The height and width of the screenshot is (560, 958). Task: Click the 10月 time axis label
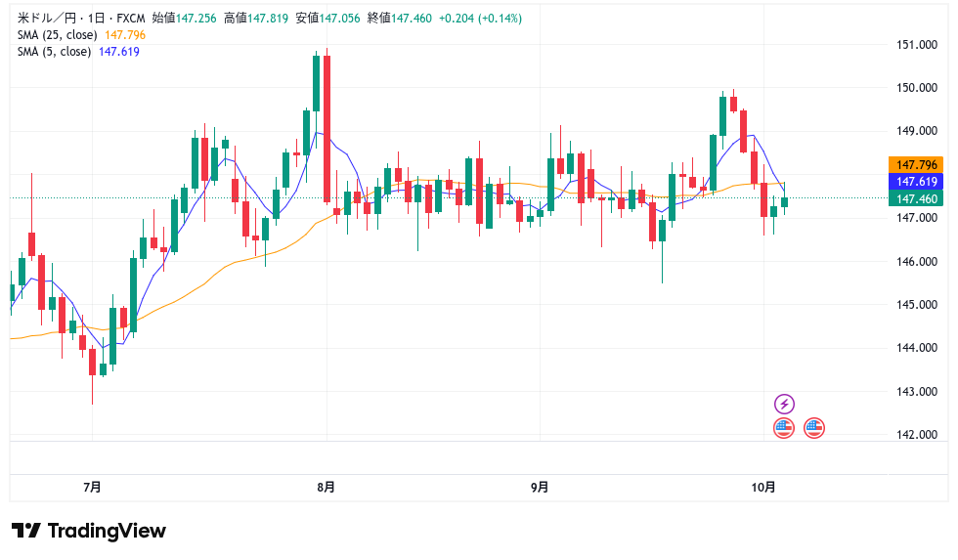(765, 487)
